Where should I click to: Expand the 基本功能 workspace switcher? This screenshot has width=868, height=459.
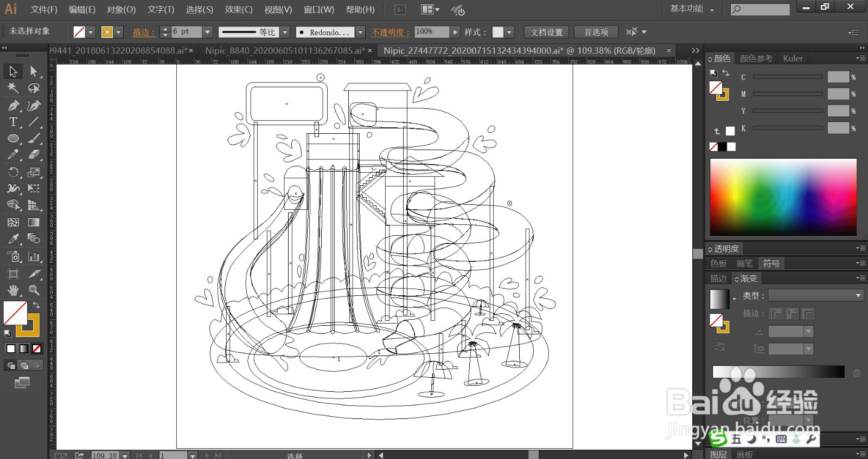coord(692,9)
